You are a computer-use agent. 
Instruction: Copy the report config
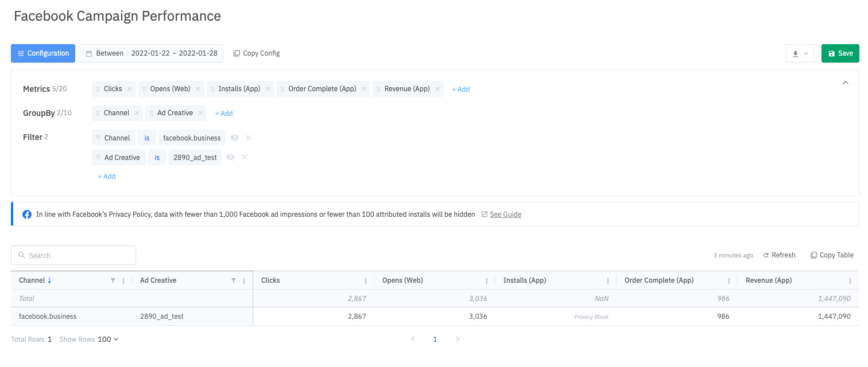pos(257,53)
